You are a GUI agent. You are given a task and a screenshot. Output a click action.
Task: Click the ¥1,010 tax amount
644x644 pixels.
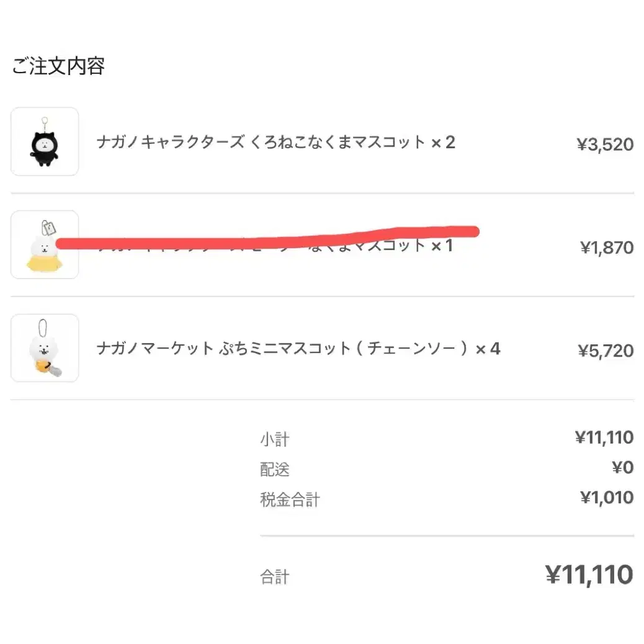606,498
